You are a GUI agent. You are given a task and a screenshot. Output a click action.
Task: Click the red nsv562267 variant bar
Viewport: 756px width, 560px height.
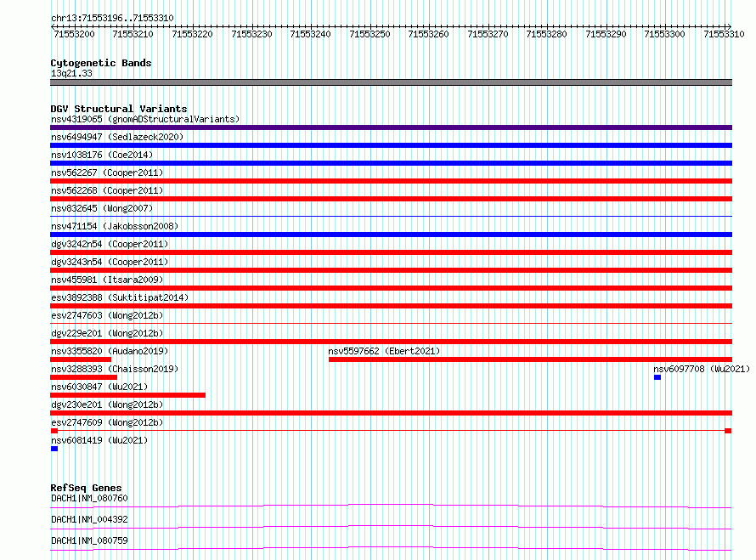391,181
